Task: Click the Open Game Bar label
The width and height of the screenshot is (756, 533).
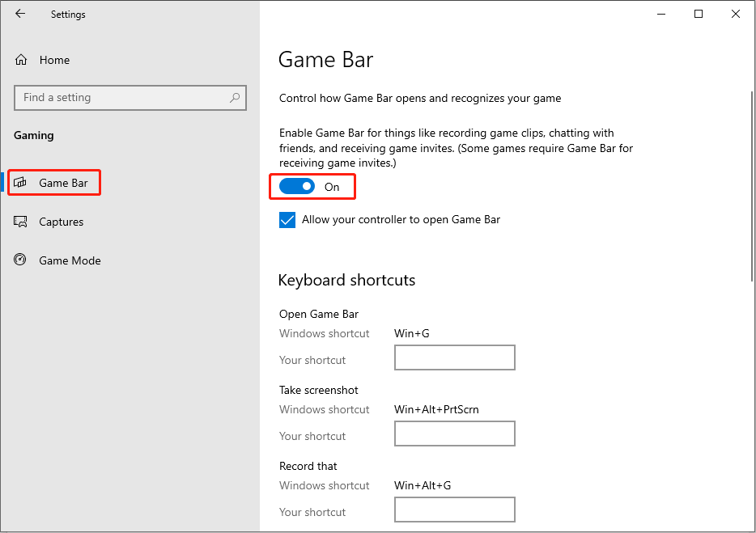Action: [319, 314]
